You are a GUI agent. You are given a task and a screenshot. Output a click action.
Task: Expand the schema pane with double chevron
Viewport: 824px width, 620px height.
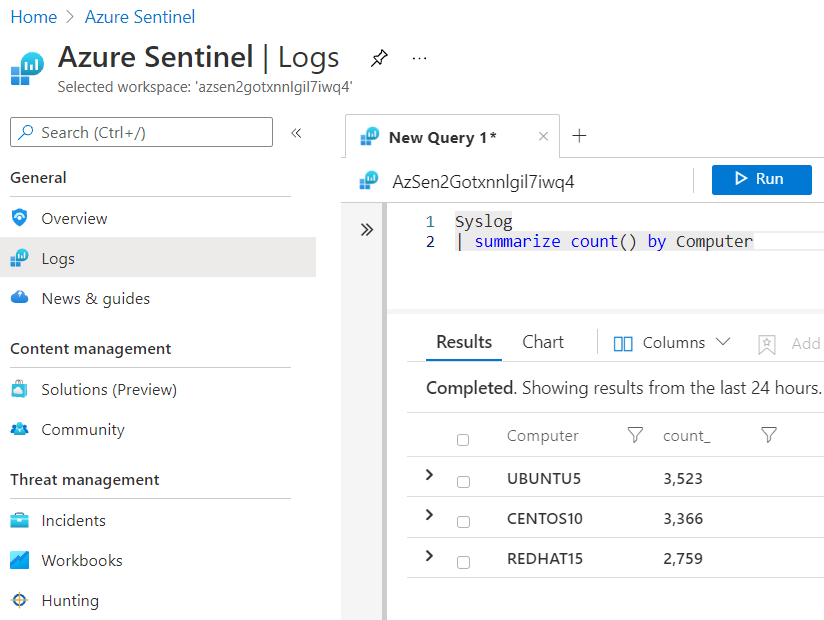point(367,230)
